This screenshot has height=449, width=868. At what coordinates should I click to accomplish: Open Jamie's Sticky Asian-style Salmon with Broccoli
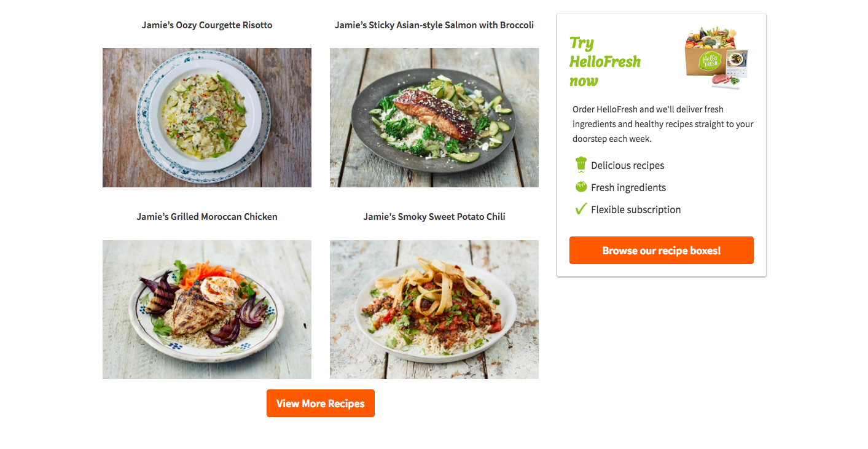pos(434,25)
